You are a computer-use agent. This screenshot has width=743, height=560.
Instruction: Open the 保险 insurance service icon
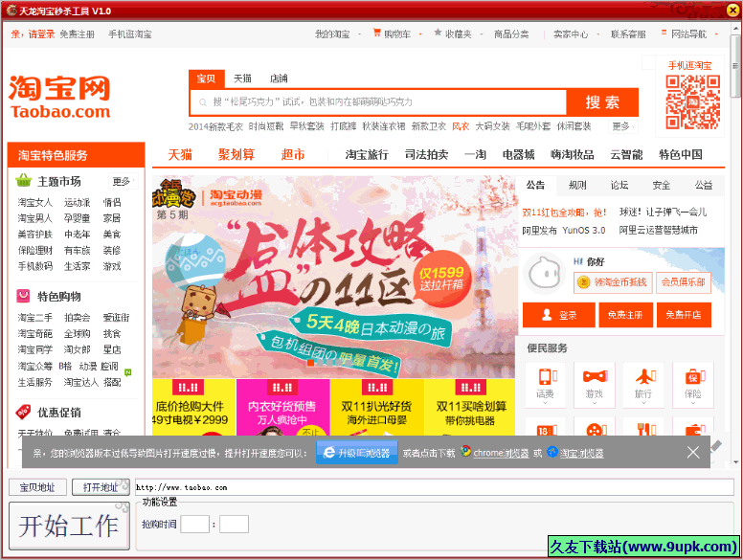(x=693, y=377)
